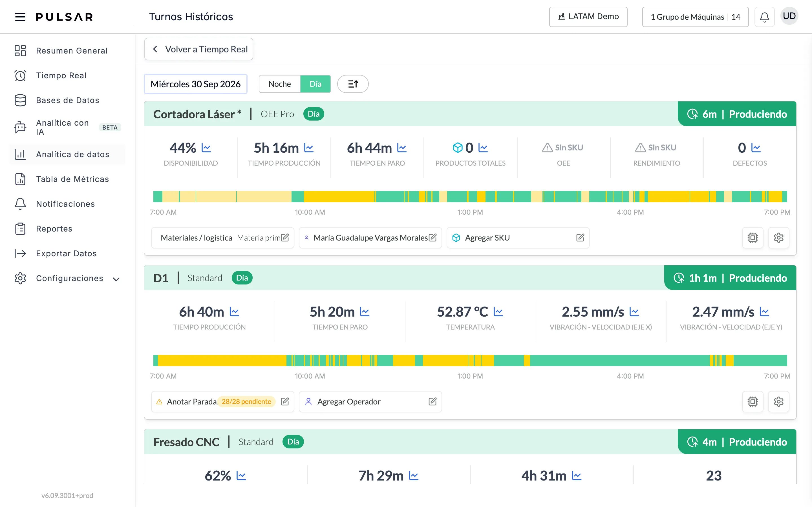Image resolution: width=812 pixels, height=507 pixels.
Task: Open the sort order icon button
Action: (353, 84)
